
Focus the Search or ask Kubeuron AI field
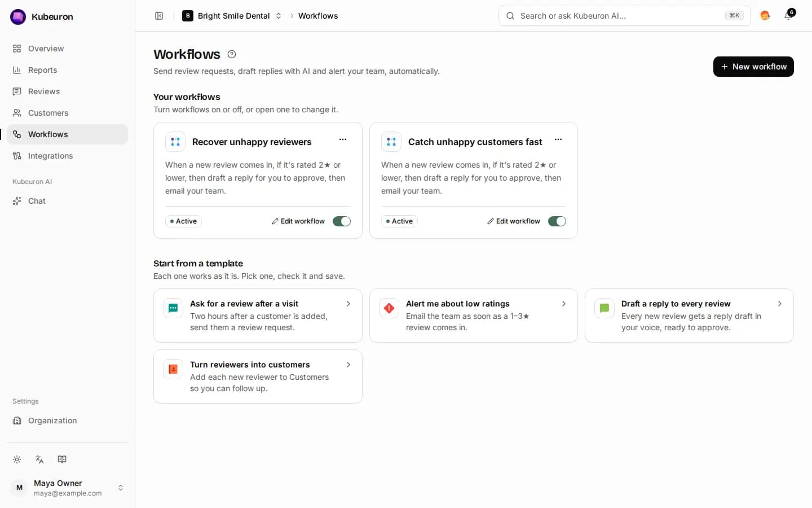click(625, 16)
